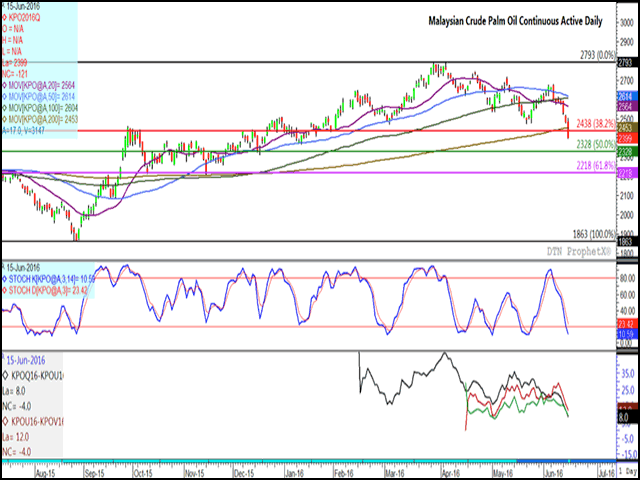Click the 'O = N/A' open value
640x480 pixels.
(14, 30)
